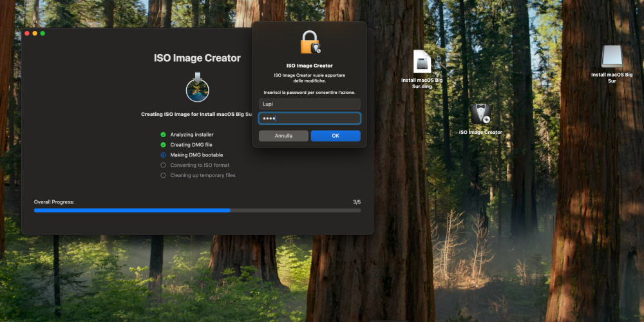Maximize the ISO Image Creator window with green button

tap(43, 33)
